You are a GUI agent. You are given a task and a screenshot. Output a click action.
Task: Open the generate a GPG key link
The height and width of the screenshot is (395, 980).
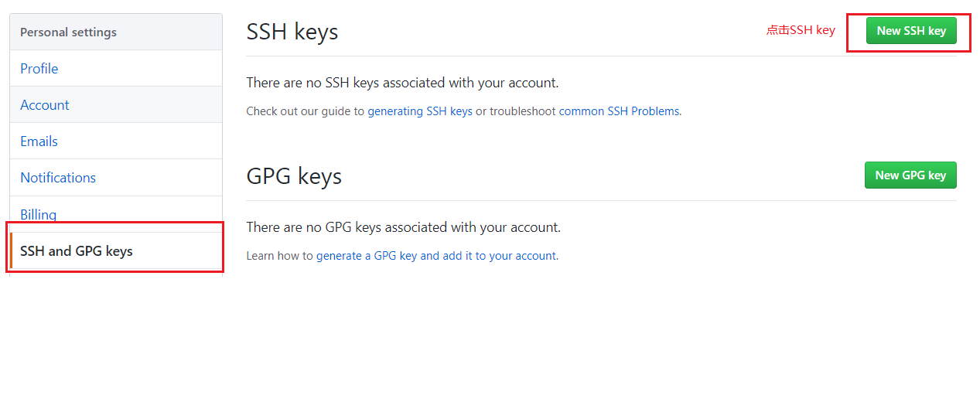(436, 256)
